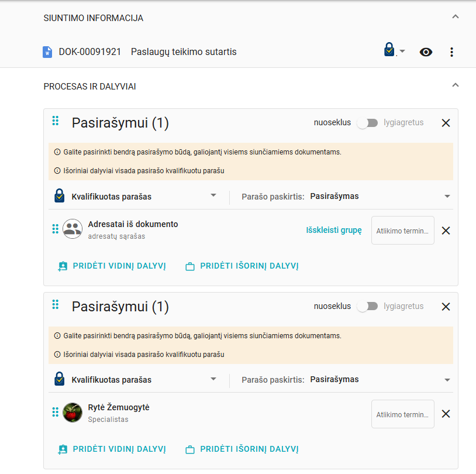Click Pridėti išorinį dalyvį in the second step
This screenshot has height=474, width=476.
tap(242, 449)
